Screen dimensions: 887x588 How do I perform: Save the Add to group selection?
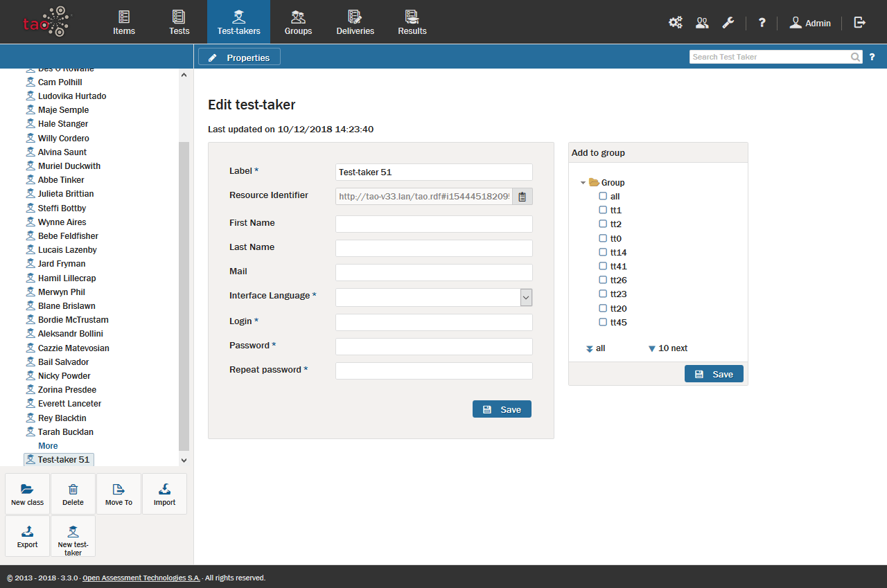pyautogui.click(x=714, y=374)
